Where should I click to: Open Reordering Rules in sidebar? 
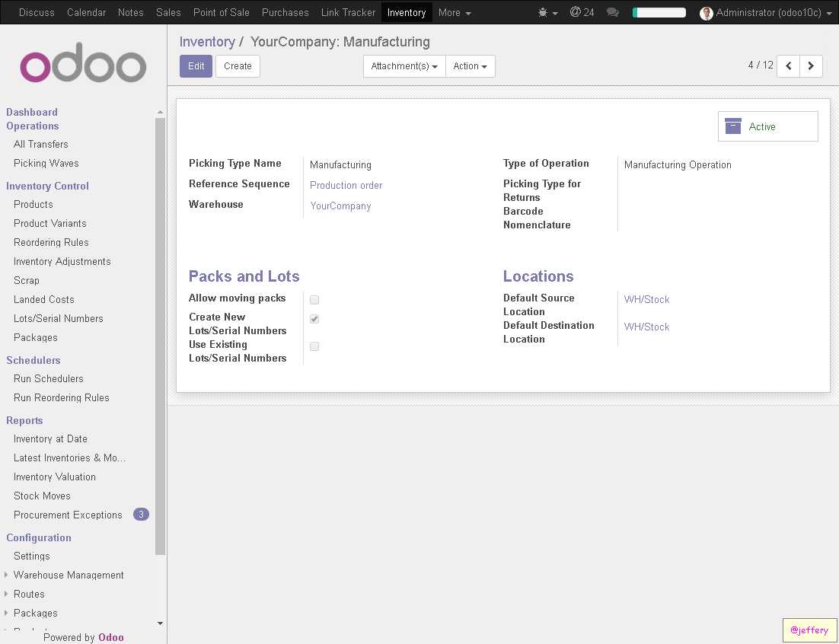[x=51, y=242]
